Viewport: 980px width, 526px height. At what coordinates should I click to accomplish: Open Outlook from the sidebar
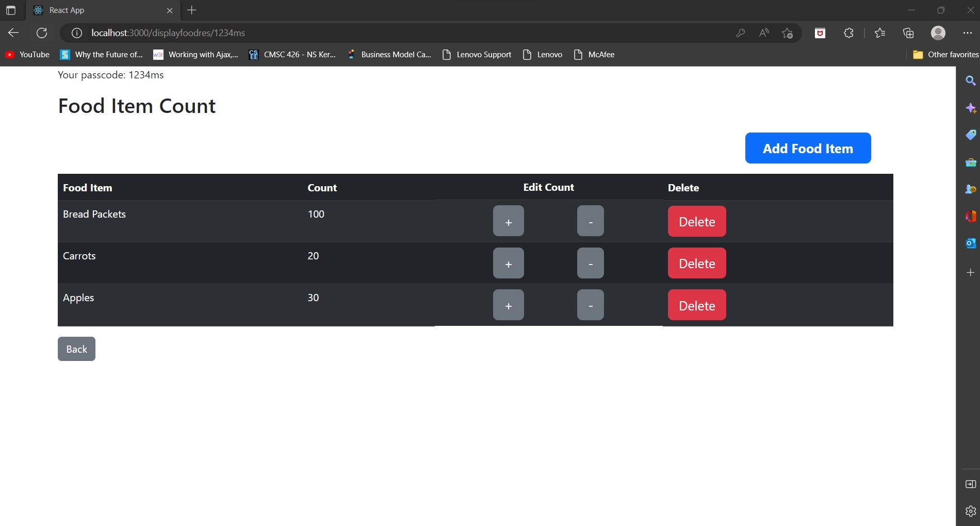pyautogui.click(x=971, y=243)
